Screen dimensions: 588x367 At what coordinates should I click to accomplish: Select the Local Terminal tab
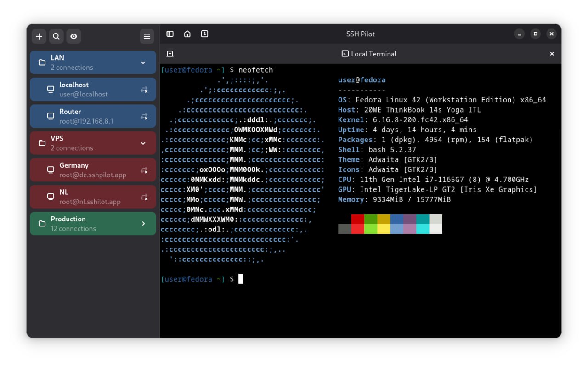(x=369, y=54)
